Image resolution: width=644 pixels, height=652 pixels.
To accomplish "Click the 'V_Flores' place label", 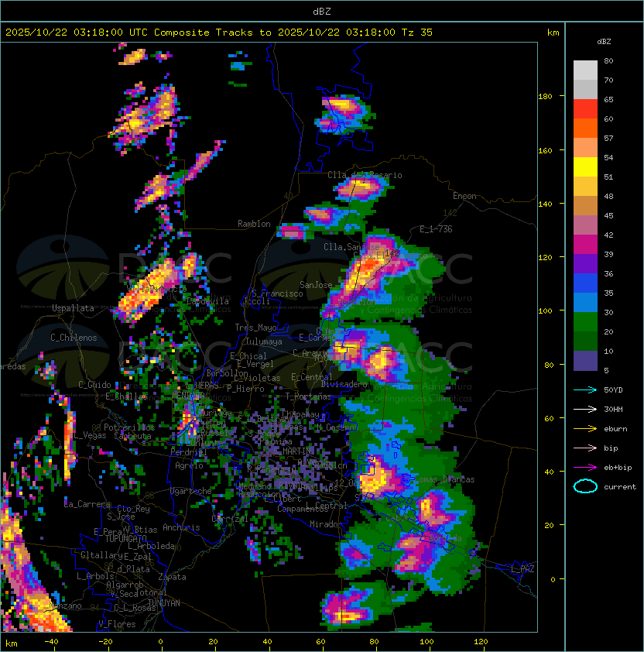I will [x=117, y=625].
